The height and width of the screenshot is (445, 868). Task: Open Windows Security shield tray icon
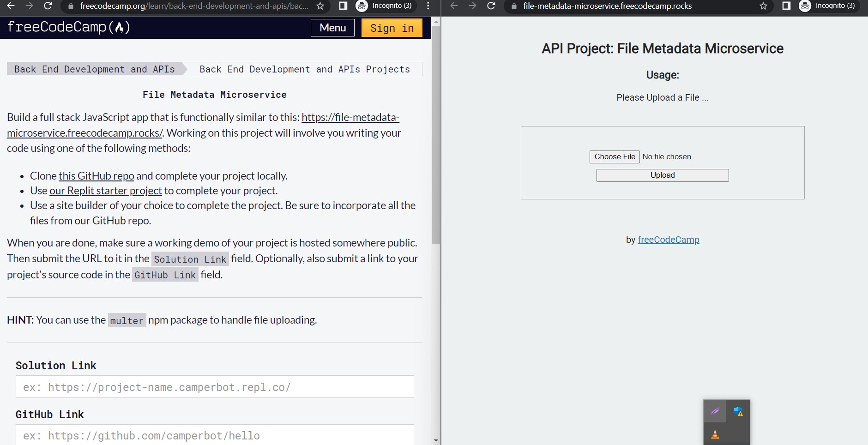738,411
